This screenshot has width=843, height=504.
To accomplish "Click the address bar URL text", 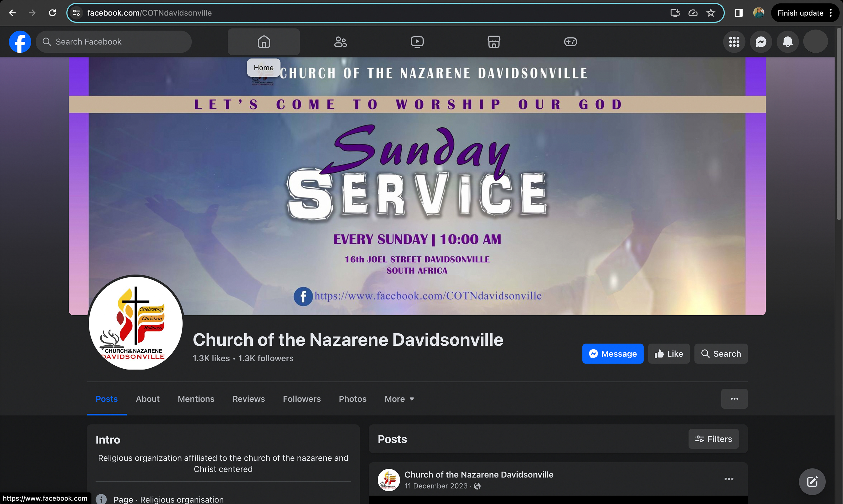I will point(150,13).
